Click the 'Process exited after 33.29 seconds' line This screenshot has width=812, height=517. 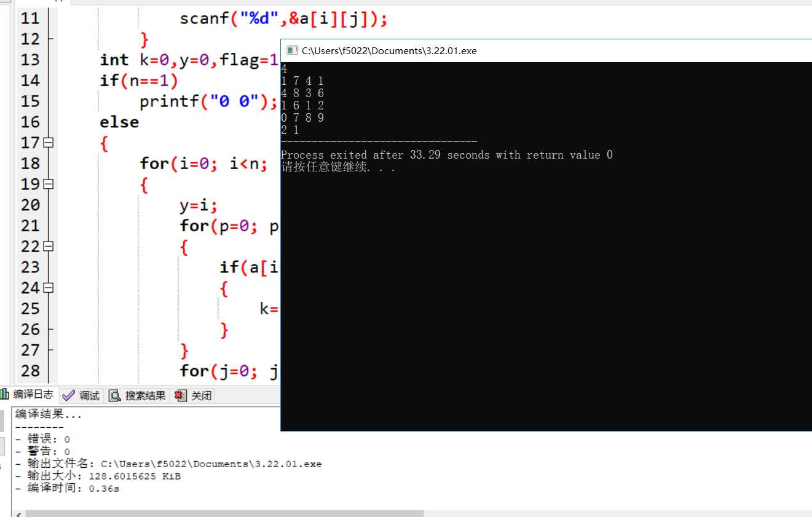pos(447,155)
